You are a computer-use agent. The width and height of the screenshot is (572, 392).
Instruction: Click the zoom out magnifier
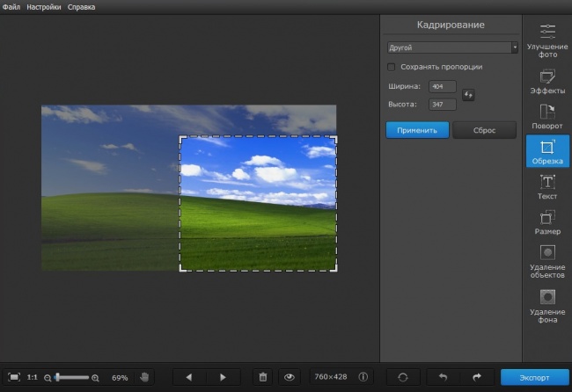click(x=48, y=378)
